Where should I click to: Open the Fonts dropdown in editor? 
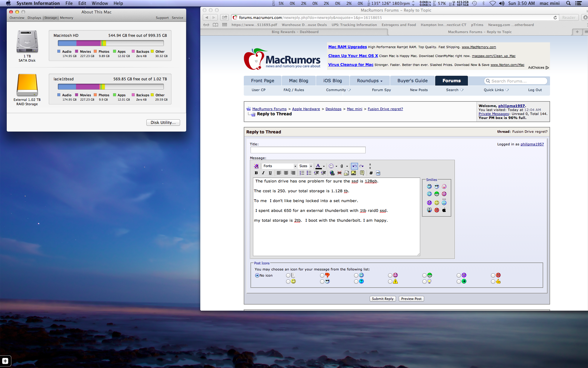click(280, 166)
